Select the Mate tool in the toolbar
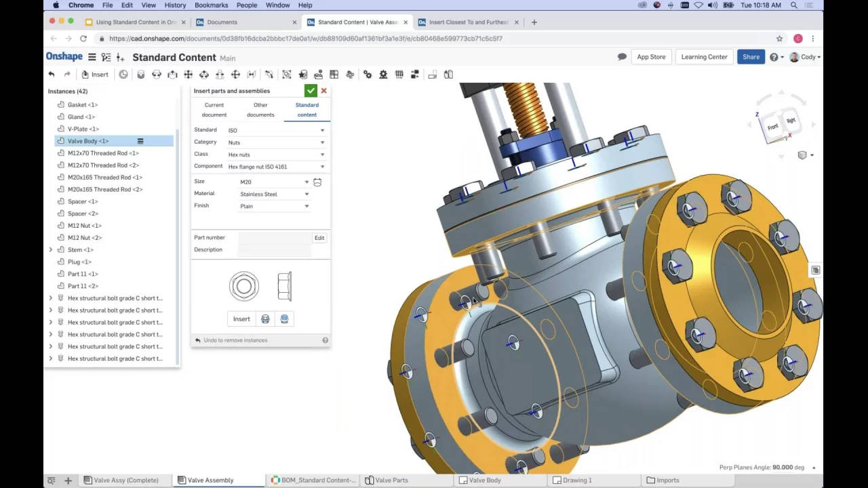This screenshot has height=488, width=868. coord(140,75)
